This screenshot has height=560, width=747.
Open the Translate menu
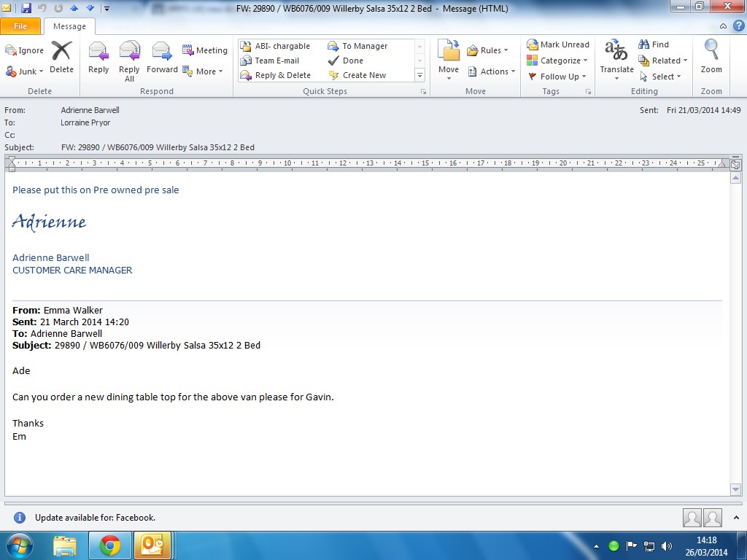point(616,60)
